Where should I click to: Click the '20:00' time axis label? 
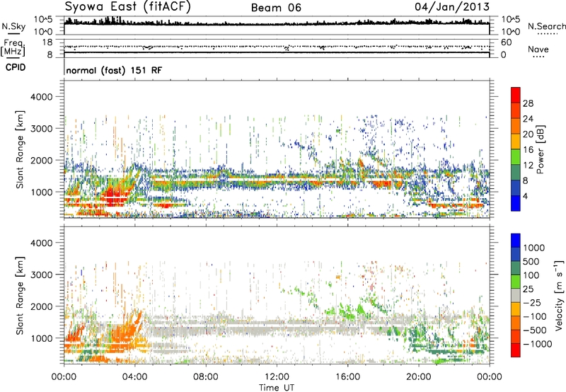coord(419,377)
